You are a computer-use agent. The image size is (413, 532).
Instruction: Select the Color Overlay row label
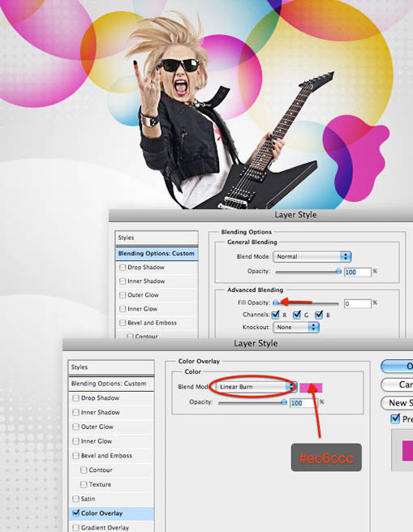pyautogui.click(x=101, y=513)
